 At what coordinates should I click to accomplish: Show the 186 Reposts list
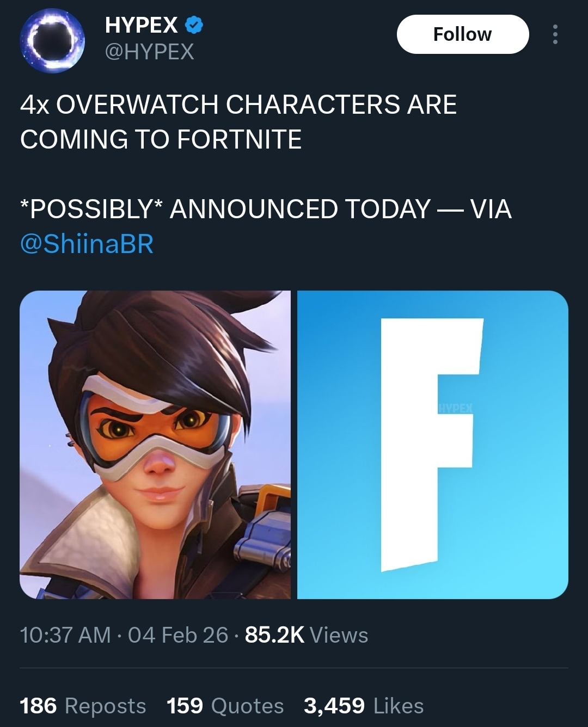pyautogui.click(x=83, y=706)
